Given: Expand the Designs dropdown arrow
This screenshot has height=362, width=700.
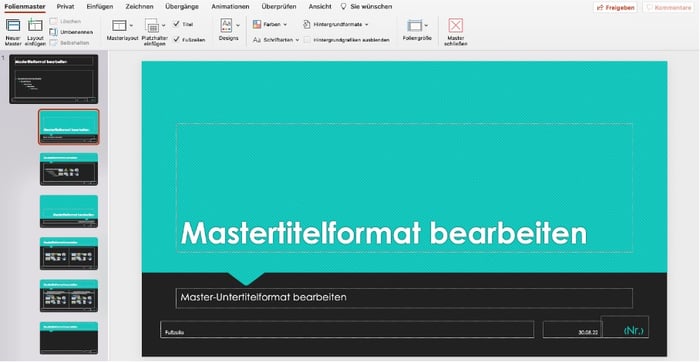Looking at the screenshot, I should click(238, 25).
